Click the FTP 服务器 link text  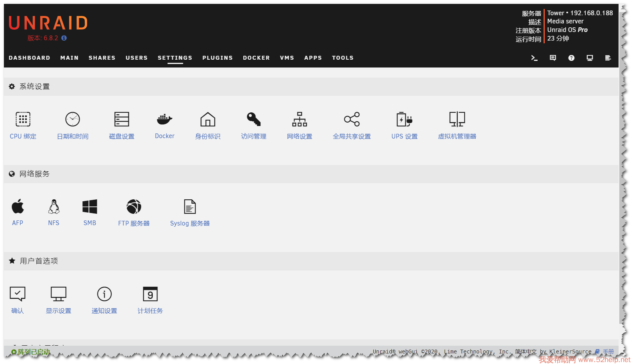(134, 223)
